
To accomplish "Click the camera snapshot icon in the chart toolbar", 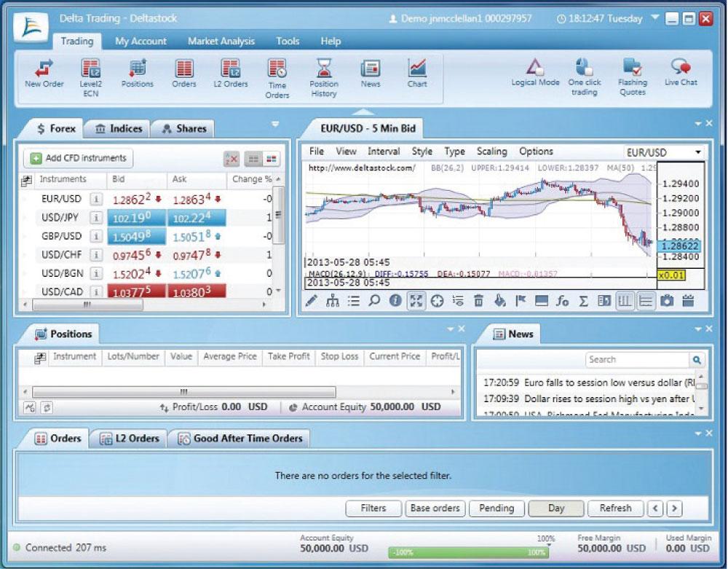I will (x=667, y=301).
